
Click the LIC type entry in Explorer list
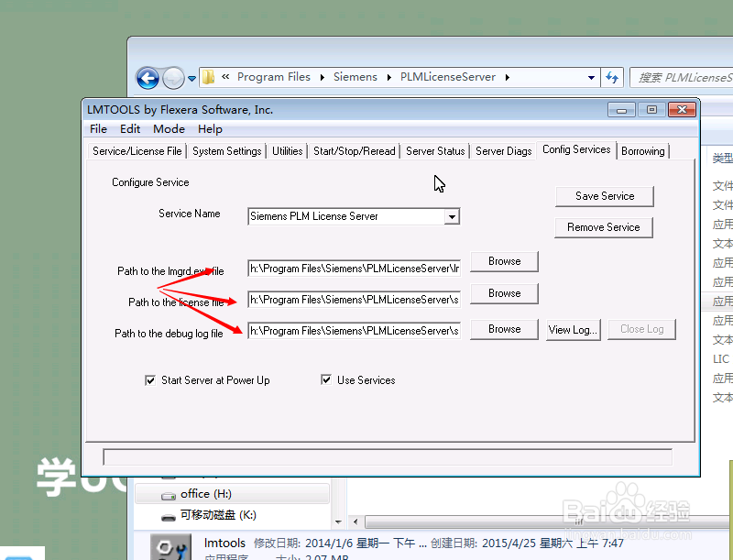point(721,359)
